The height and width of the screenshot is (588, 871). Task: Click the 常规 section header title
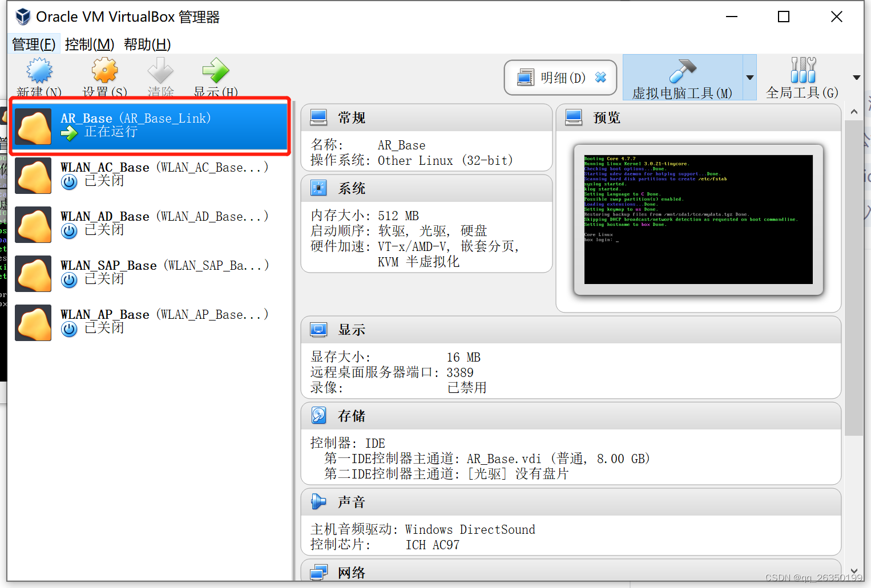pos(352,117)
